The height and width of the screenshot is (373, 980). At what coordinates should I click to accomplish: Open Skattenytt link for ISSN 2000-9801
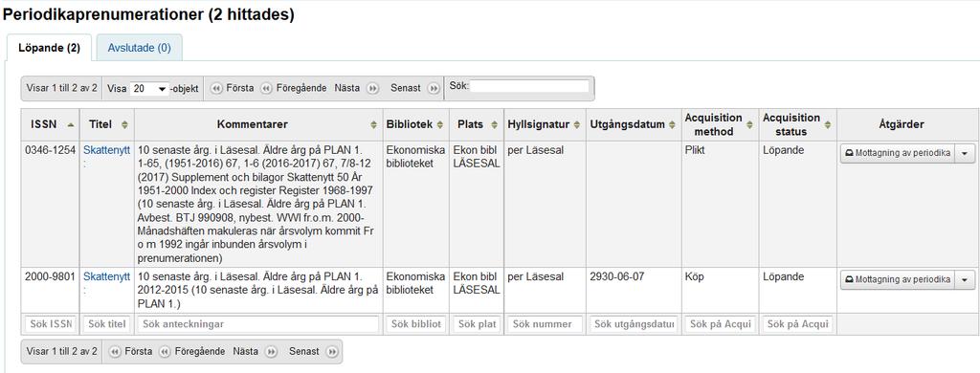pos(107,276)
